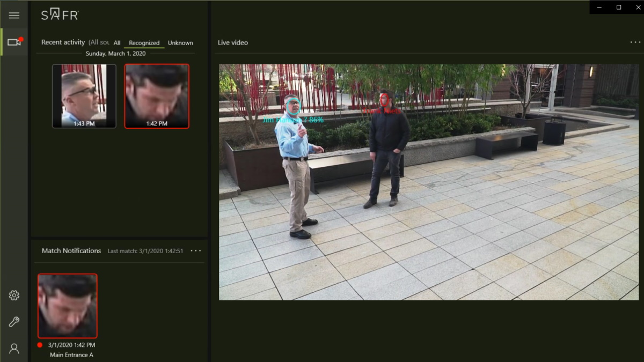The height and width of the screenshot is (362, 644).
Task: Switch to the Unknown activity tab
Action: coord(180,43)
